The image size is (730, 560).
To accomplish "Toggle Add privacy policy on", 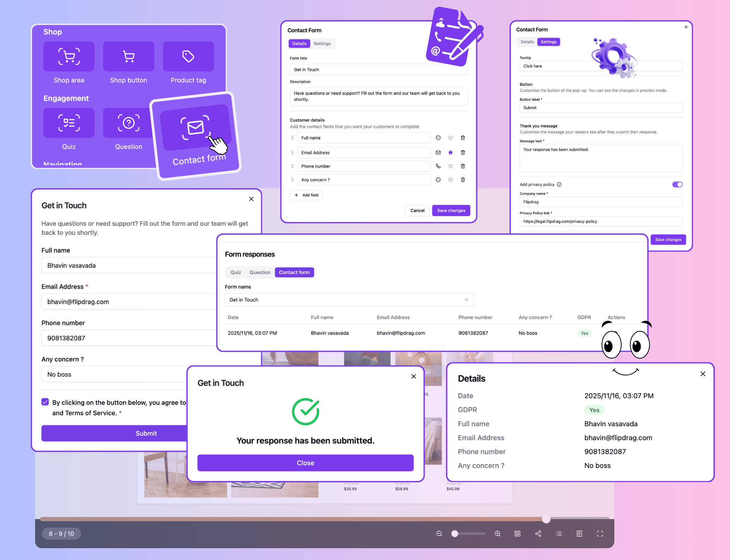I will click(677, 184).
